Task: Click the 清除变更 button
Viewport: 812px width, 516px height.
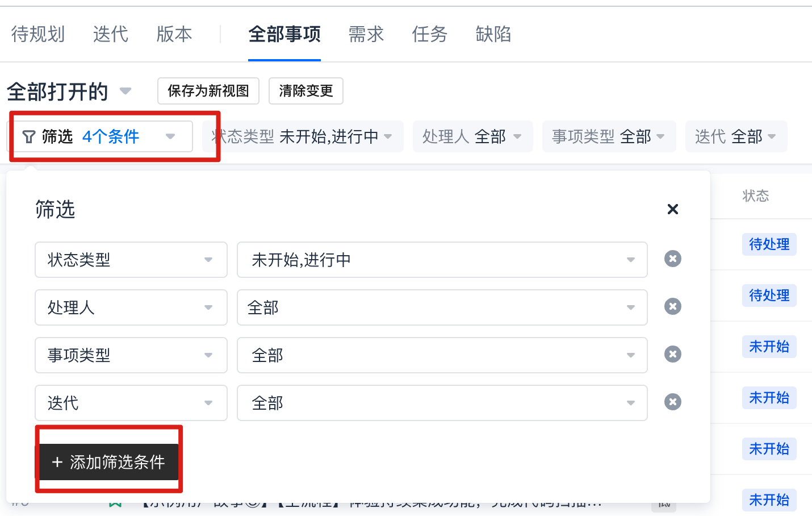Action: [x=306, y=91]
